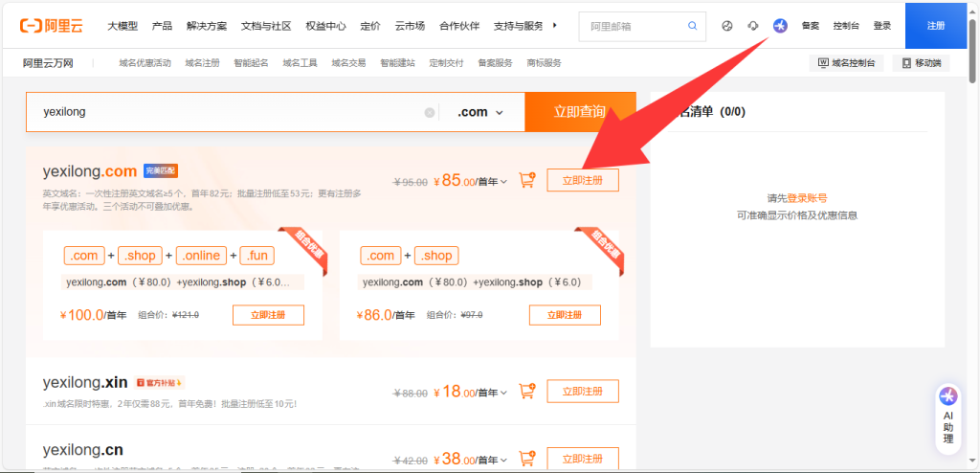Click the Aliyun logo
The image size is (980, 473).
pos(52,26)
